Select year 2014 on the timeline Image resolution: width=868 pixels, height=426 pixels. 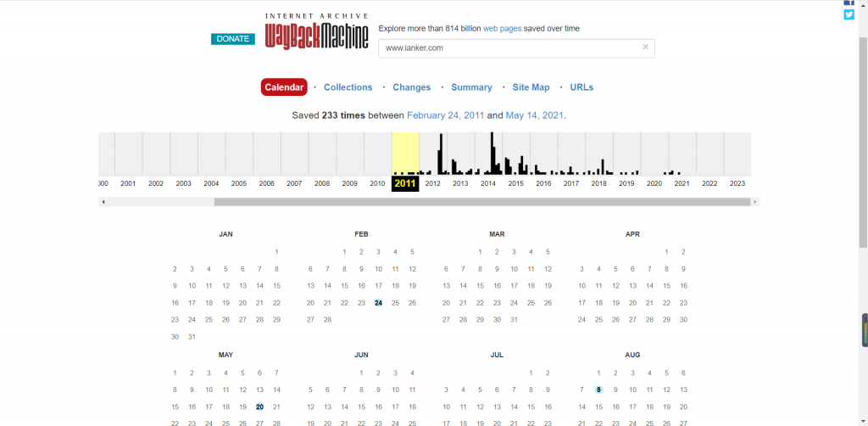tap(488, 183)
